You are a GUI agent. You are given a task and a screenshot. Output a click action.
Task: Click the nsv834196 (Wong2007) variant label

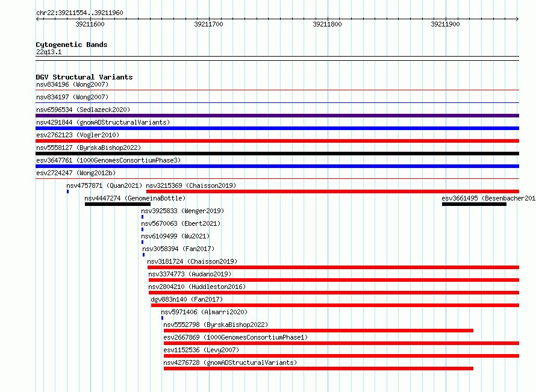72,84
